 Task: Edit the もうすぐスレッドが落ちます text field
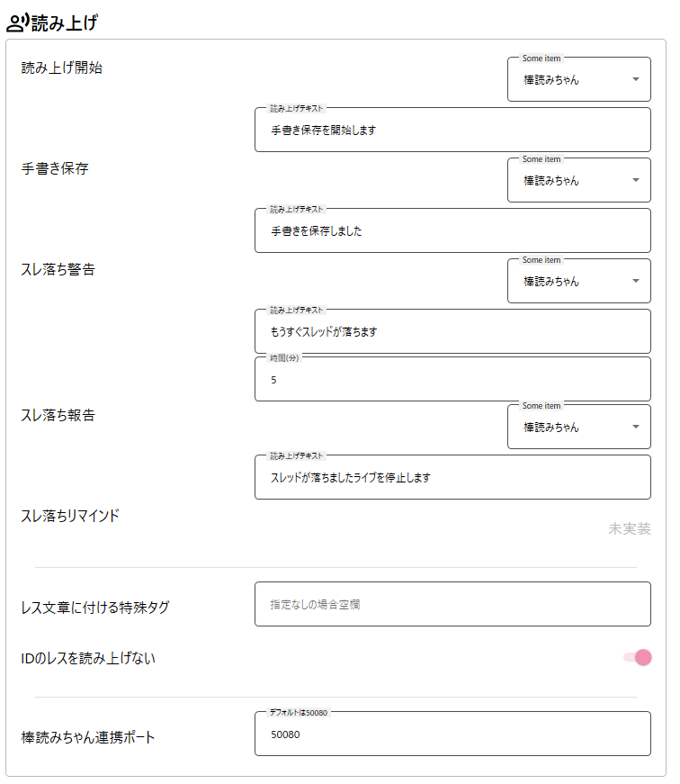452,332
